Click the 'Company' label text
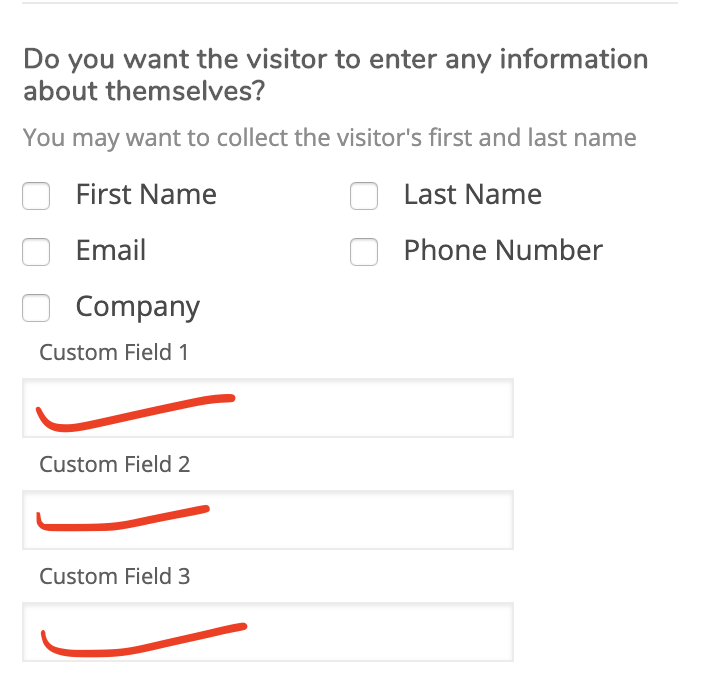 point(138,308)
